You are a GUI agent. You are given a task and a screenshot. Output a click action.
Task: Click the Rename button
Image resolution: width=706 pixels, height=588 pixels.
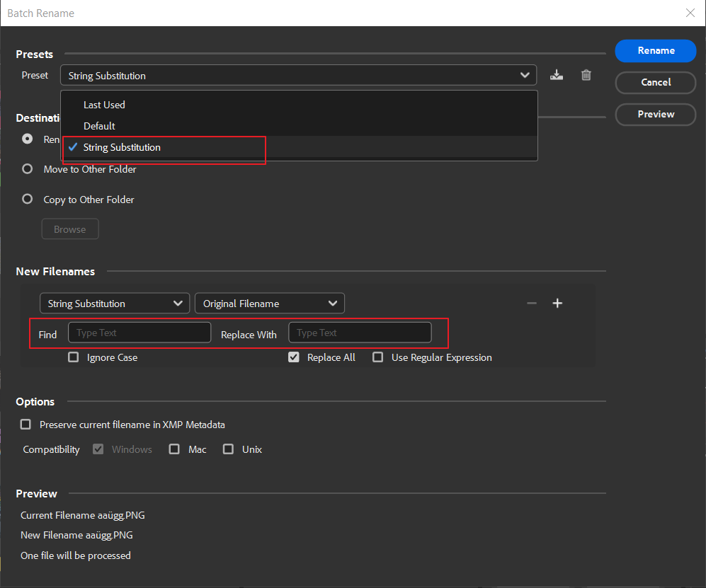click(655, 50)
